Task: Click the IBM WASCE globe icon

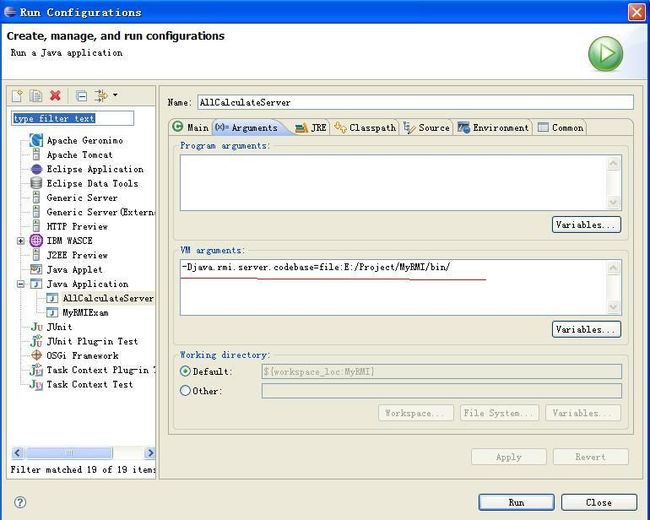Action: tap(36, 241)
